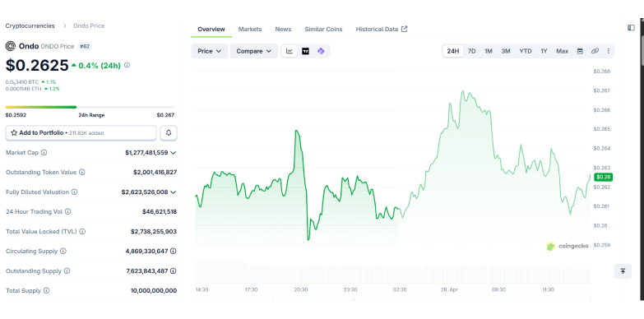Click the $0.26 current price marker
Screen dimensions: 644x319
click(604, 177)
